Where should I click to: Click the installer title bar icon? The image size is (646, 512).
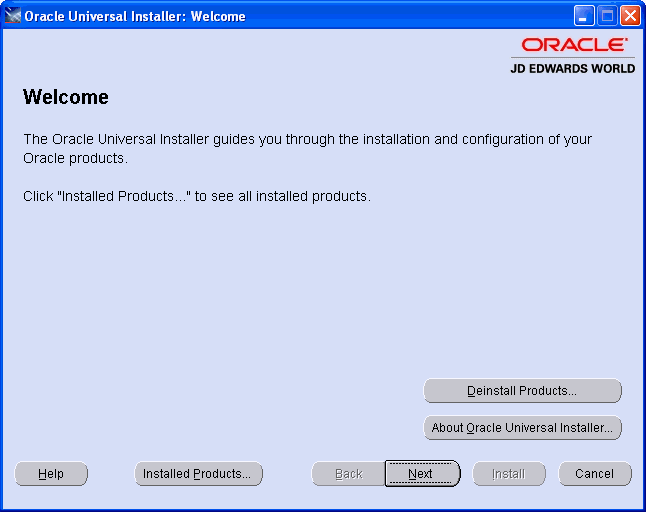tap(12, 16)
